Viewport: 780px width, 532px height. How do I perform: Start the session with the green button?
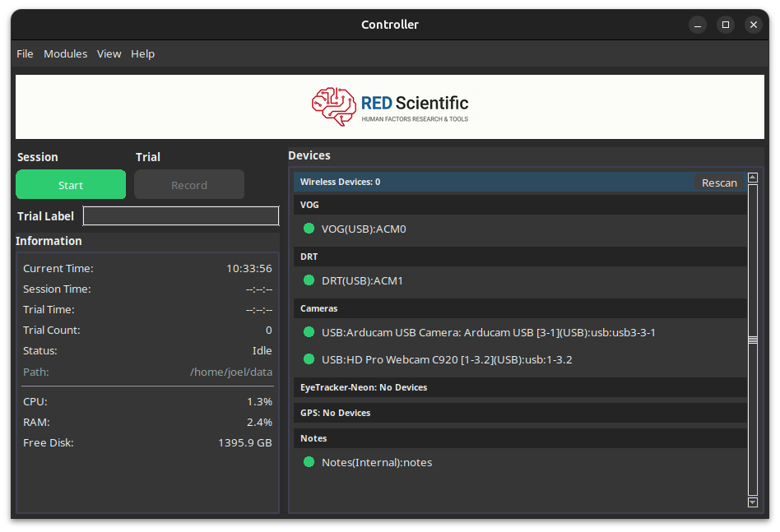coord(71,185)
